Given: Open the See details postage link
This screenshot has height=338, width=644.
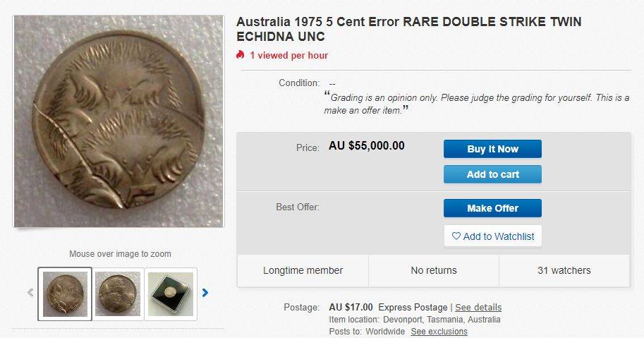Looking at the screenshot, I should click(x=478, y=307).
